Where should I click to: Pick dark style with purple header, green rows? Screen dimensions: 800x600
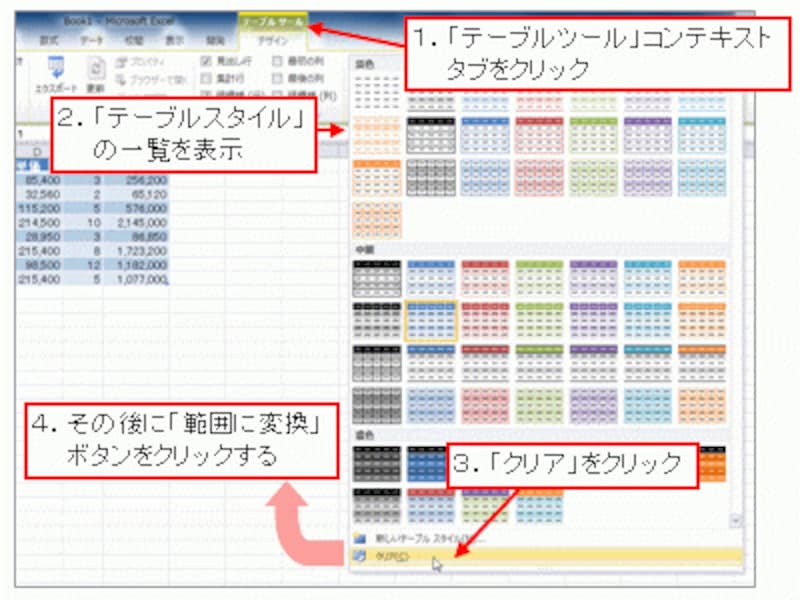click(x=485, y=506)
